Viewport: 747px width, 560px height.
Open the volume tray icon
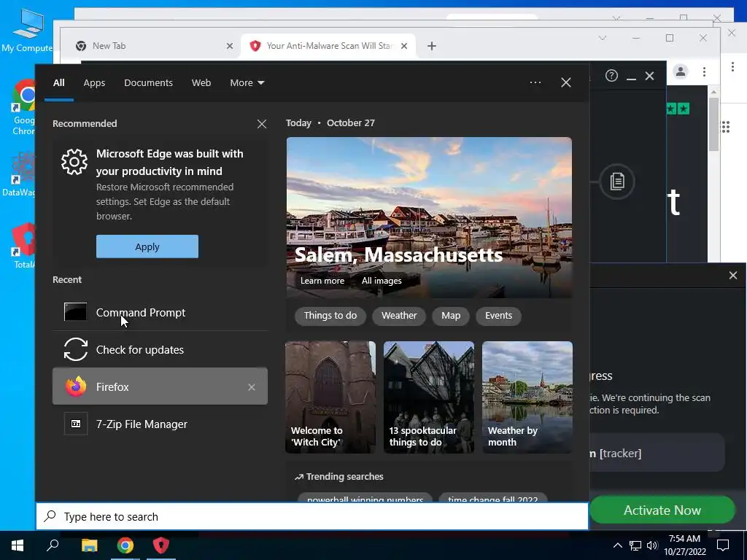coord(651,545)
